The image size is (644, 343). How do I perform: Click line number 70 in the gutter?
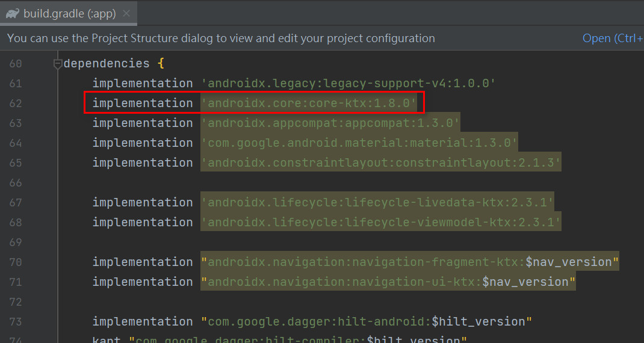click(16, 262)
